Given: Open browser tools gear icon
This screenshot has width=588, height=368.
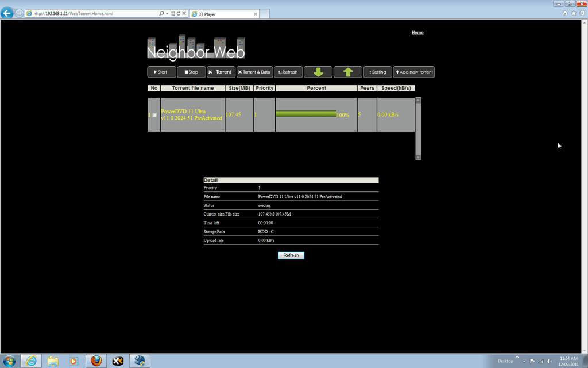Looking at the screenshot, I should 582,13.
